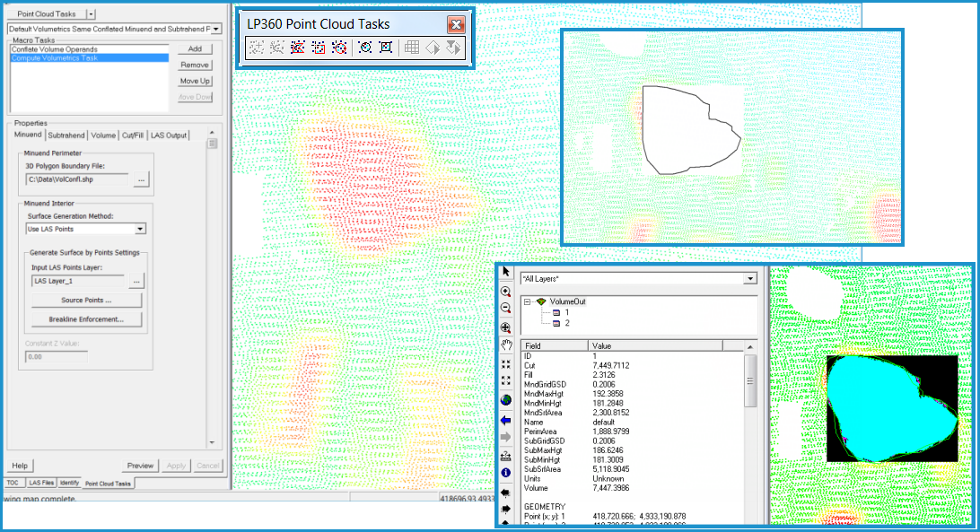This screenshot has width=980, height=532.
Task: Select the polygon point cloud task tool
Action: (298, 48)
